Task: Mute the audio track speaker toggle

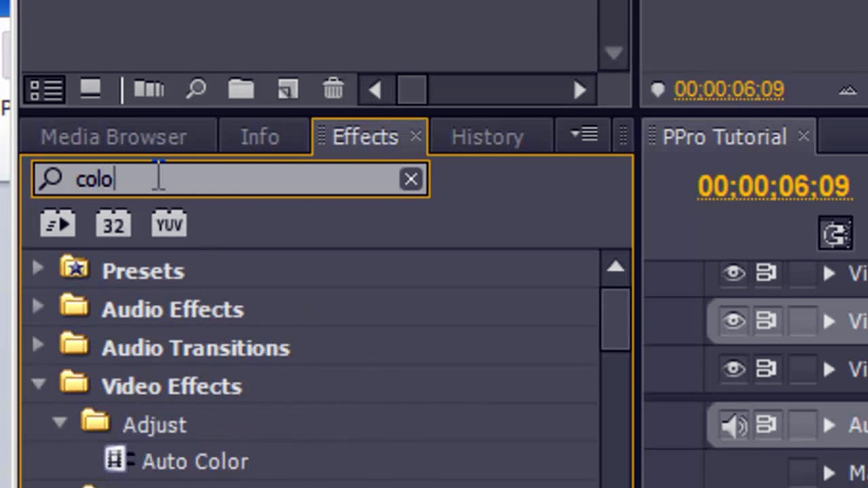Action: point(733,425)
